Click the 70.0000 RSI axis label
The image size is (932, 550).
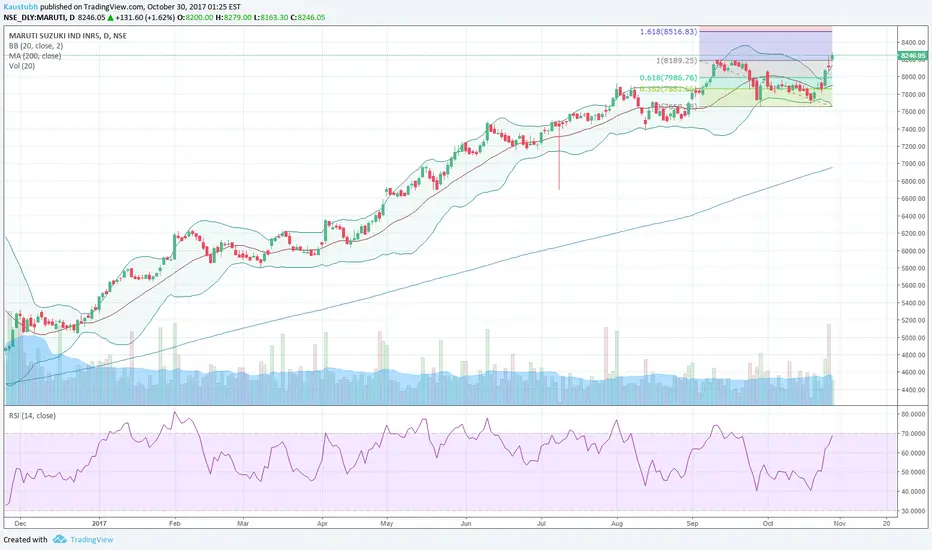(913, 434)
